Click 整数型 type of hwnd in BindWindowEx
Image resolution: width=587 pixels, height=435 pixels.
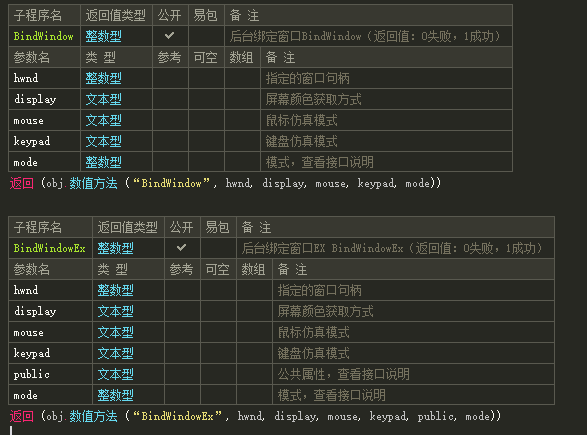116,290
